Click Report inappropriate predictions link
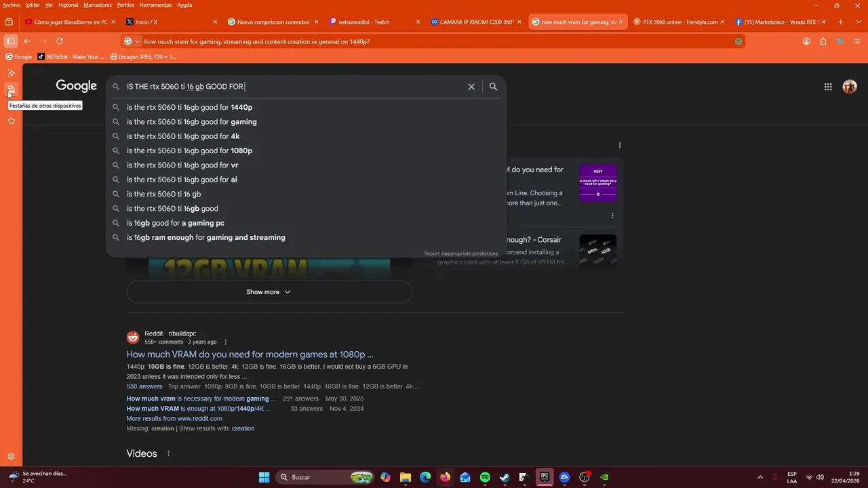Screen dimensions: 868x488 coord(460,253)
